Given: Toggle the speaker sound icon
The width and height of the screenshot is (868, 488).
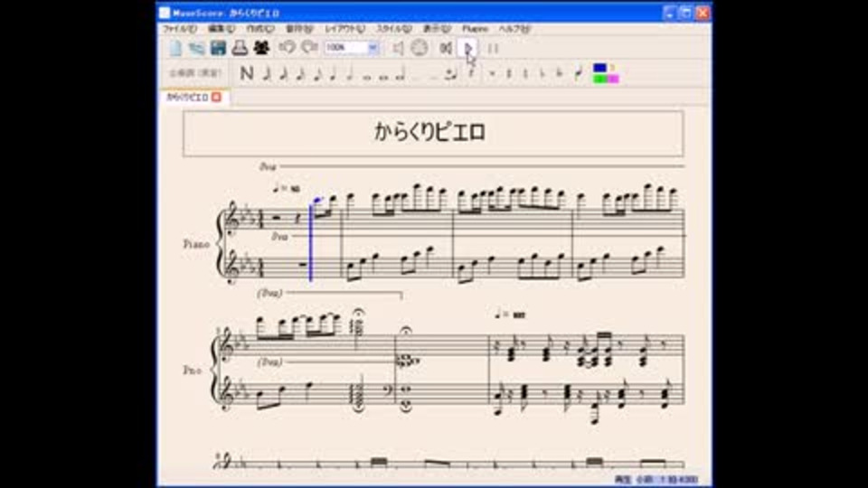Looking at the screenshot, I should 398,48.
